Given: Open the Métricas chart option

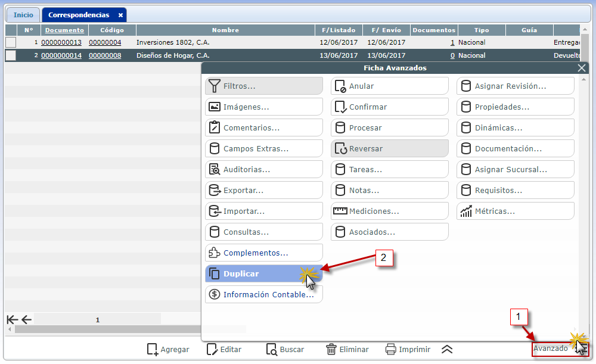Looking at the screenshot, I should [516, 211].
